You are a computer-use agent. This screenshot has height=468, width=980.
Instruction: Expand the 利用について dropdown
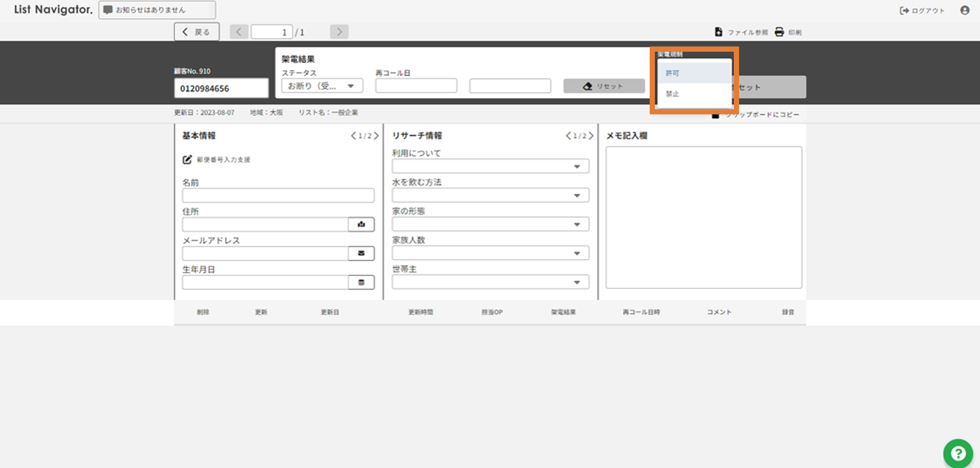coord(490,167)
